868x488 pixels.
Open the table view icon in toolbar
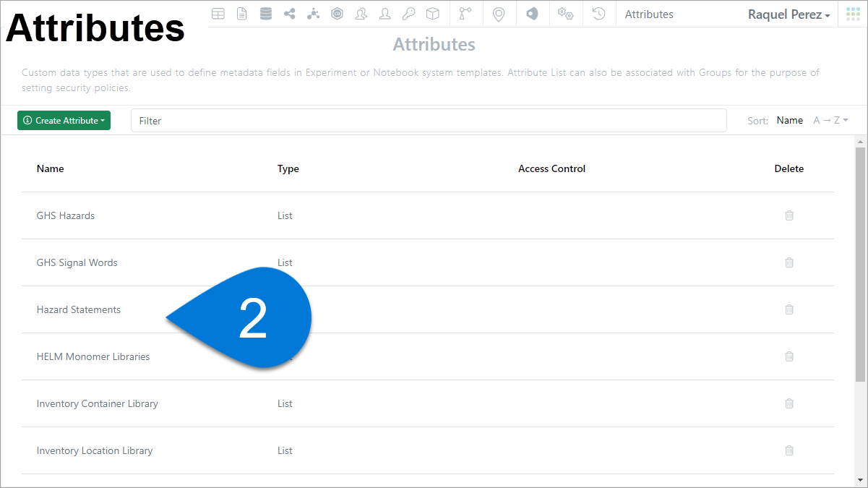coord(218,14)
